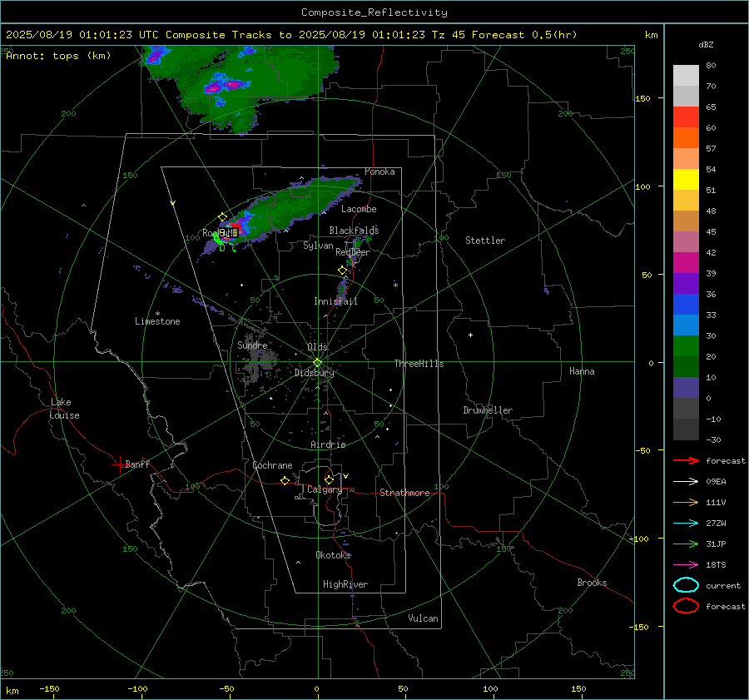
Task: Pick the light blue 30-33 dBZ swatch
Action: (686, 325)
